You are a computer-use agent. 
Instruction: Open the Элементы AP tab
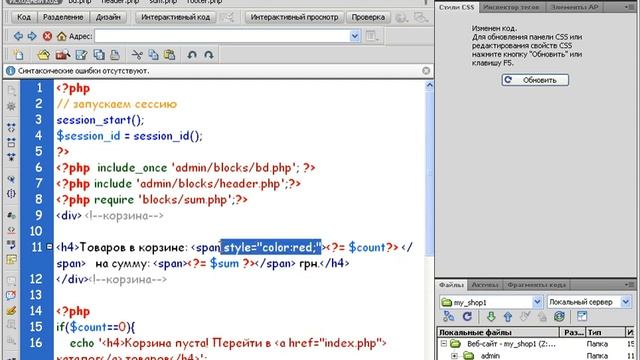pos(574,7)
